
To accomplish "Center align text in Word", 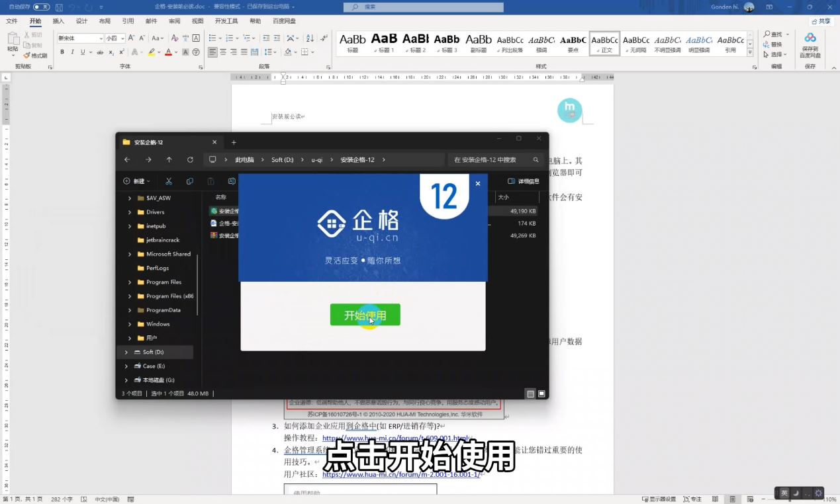I will click(x=223, y=52).
